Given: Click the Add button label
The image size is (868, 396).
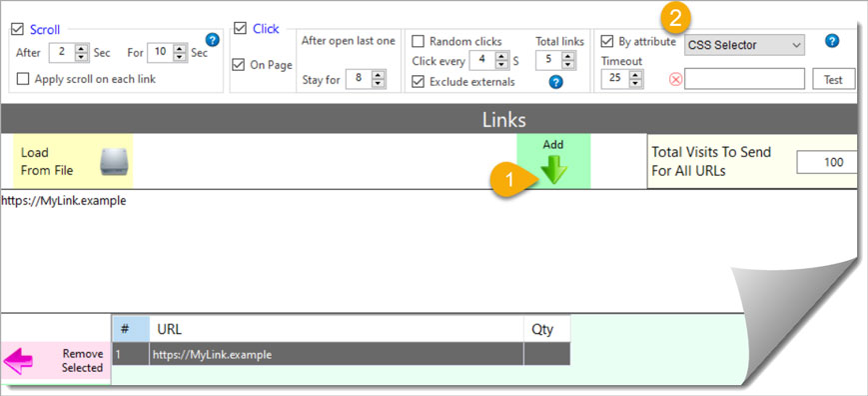Looking at the screenshot, I should click(x=552, y=145).
